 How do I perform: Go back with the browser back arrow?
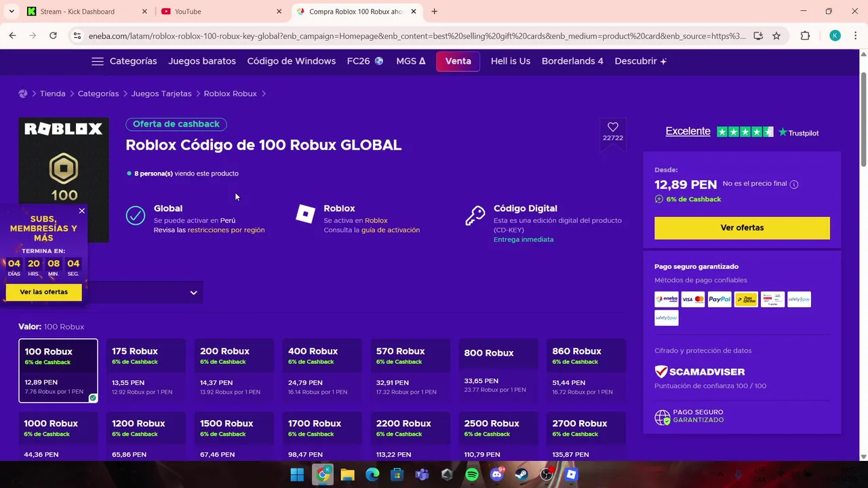pyautogui.click(x=12, y=36)
